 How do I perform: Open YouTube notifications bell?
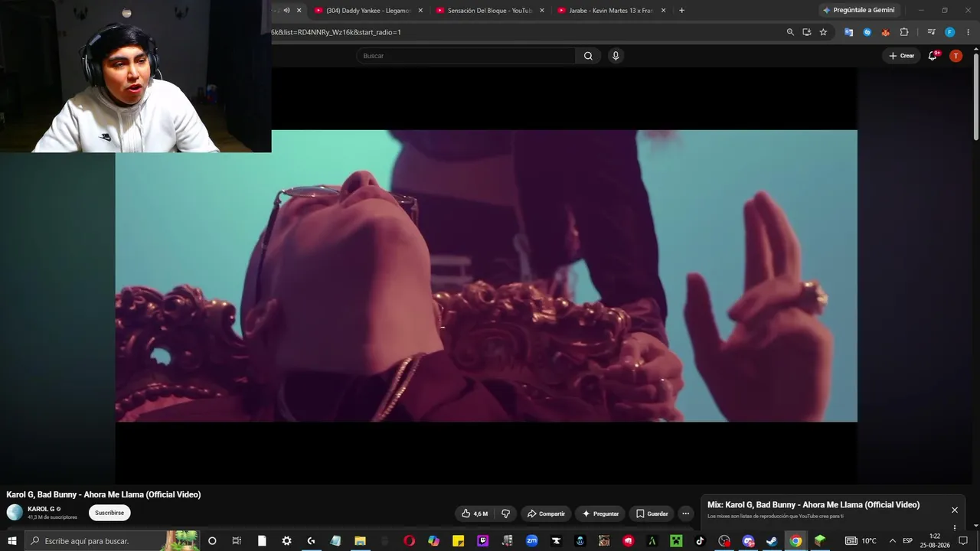(933, 56)
